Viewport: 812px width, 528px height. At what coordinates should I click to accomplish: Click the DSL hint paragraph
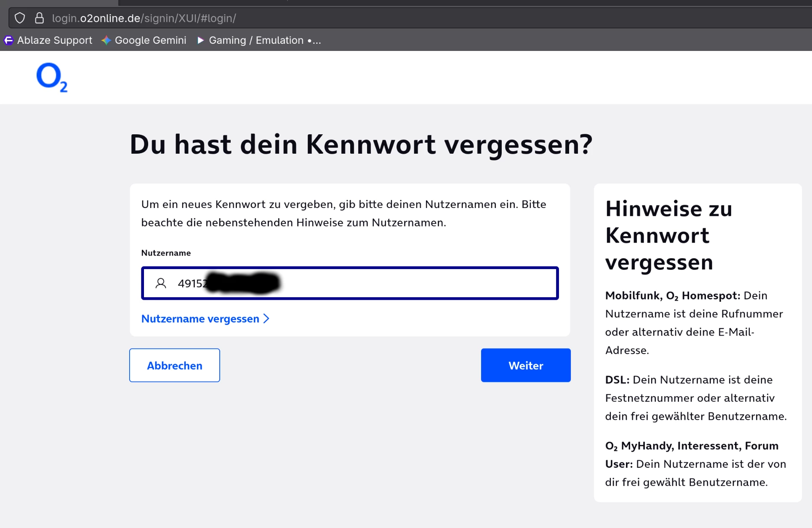click(695, 398)
